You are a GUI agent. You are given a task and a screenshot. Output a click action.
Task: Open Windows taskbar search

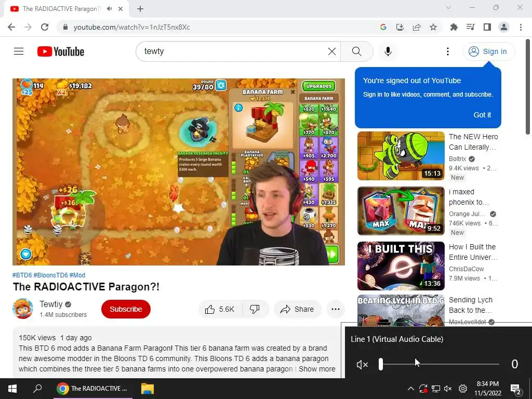37,389
